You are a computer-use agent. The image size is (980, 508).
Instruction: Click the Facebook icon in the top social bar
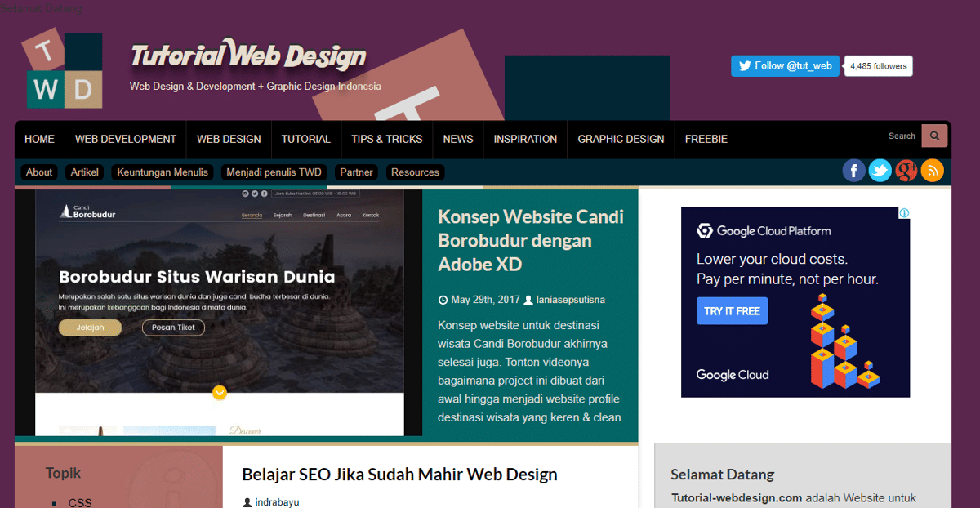[x=853, y=170]
